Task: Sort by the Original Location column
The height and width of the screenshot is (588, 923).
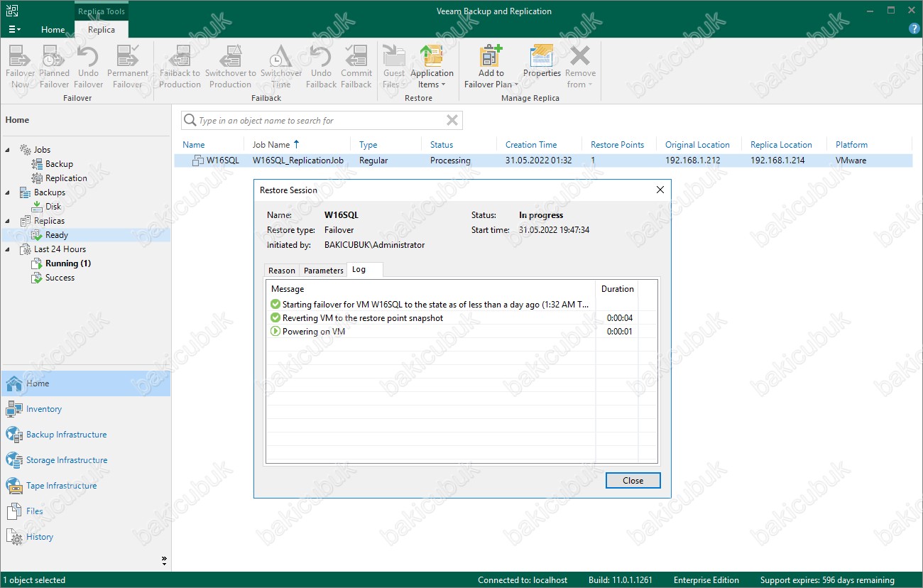Action: coord(697,145)
